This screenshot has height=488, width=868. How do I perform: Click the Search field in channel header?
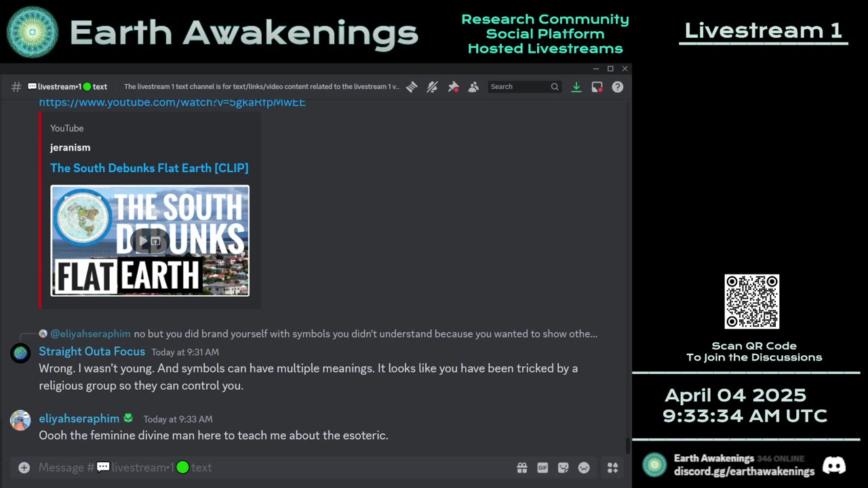(x=524, y=87)
